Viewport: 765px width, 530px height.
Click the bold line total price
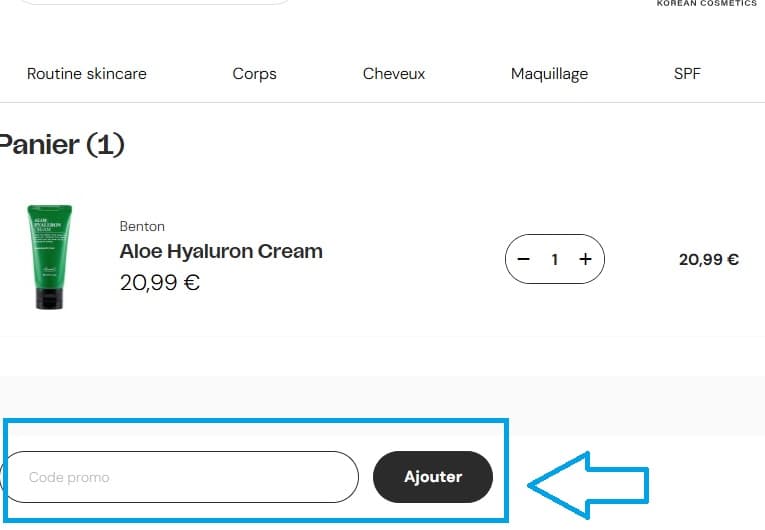[708, 260]
